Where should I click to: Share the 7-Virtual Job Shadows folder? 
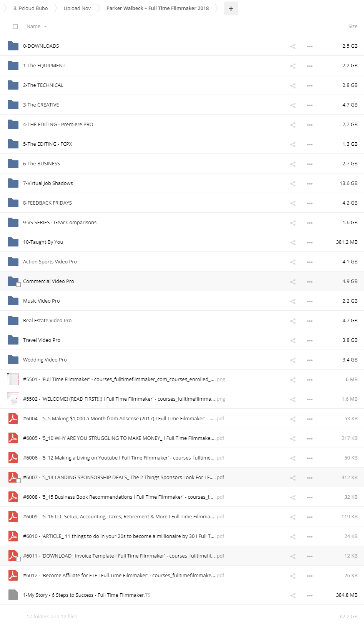pos(293,184)
